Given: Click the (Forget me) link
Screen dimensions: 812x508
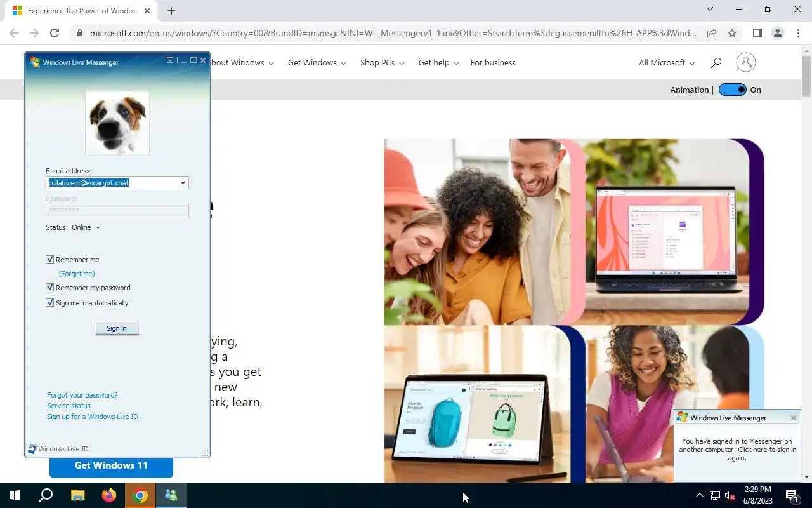Looking at the screenshot, I should [77, 274].
